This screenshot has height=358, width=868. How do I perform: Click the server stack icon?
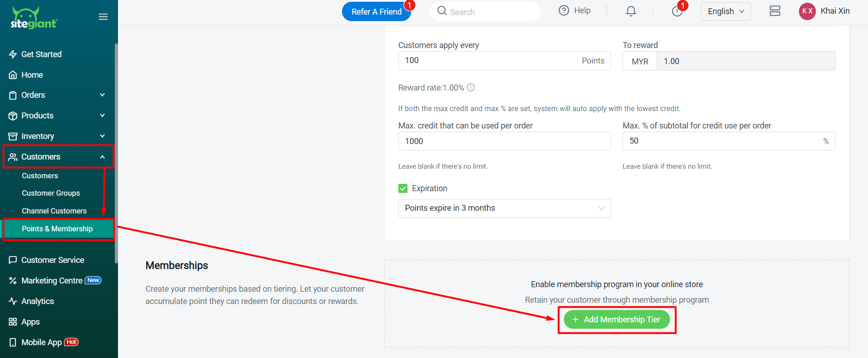click(x=775, y=11)
